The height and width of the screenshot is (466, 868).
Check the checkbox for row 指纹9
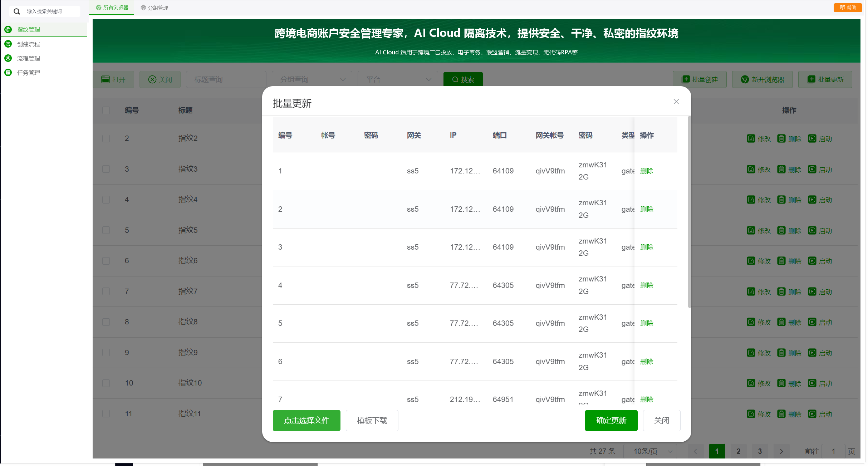click(106, 352)
